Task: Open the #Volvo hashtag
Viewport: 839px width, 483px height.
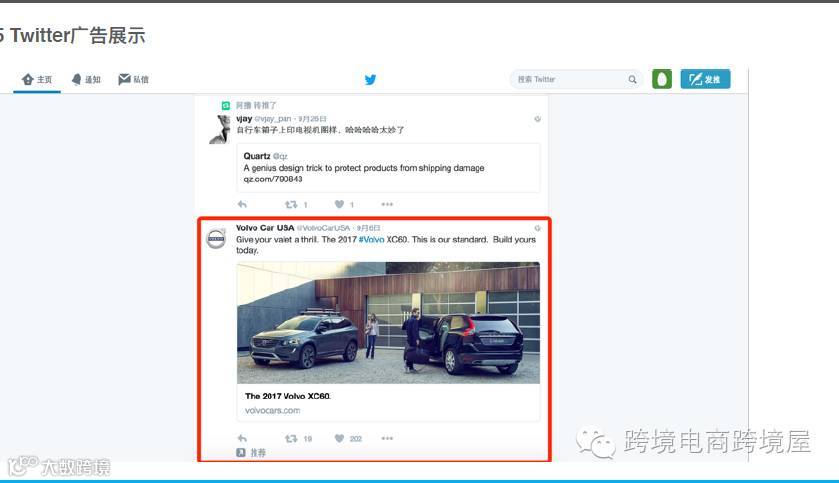Action: click(371, 240)
